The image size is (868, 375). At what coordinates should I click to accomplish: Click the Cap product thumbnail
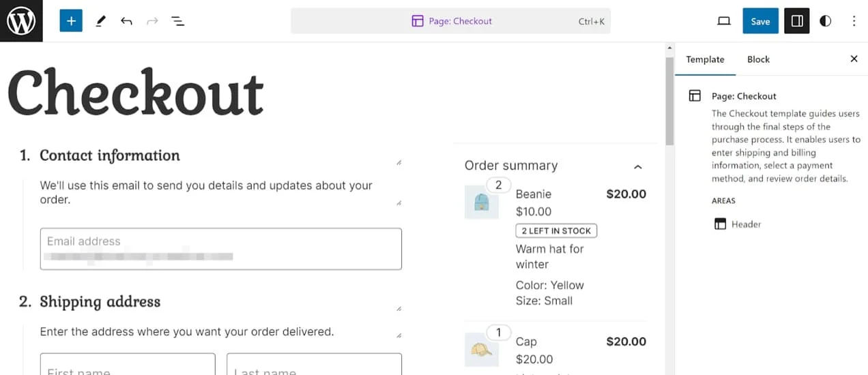click(481, 350)
